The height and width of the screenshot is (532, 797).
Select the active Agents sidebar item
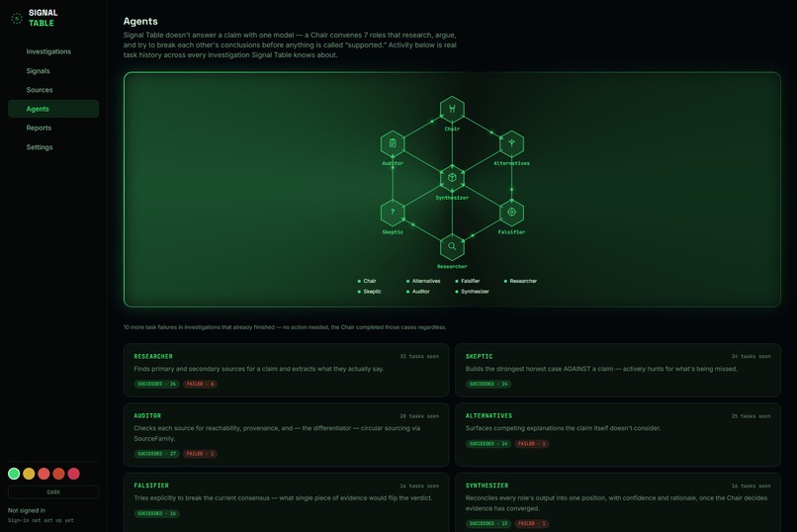53,109
